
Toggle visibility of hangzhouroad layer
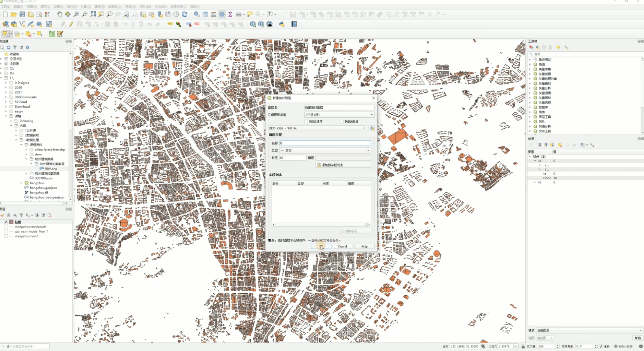point(6,236)
